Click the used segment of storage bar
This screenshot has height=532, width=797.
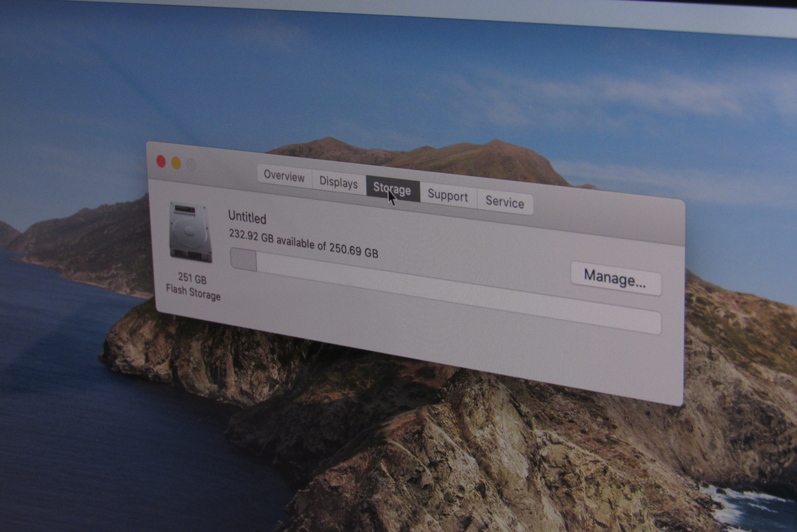click(x=244, y=259)
